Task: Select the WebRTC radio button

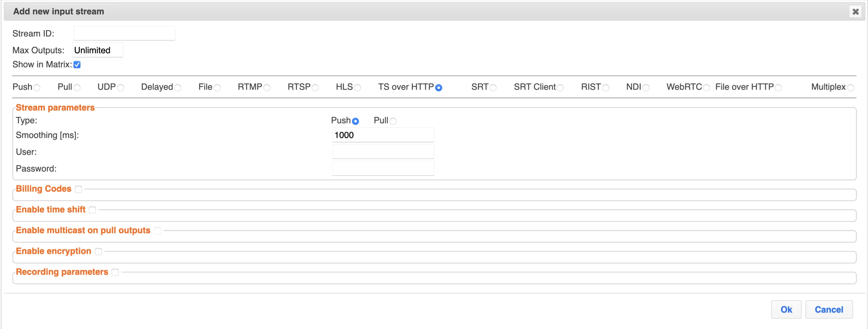Action: 706,88
